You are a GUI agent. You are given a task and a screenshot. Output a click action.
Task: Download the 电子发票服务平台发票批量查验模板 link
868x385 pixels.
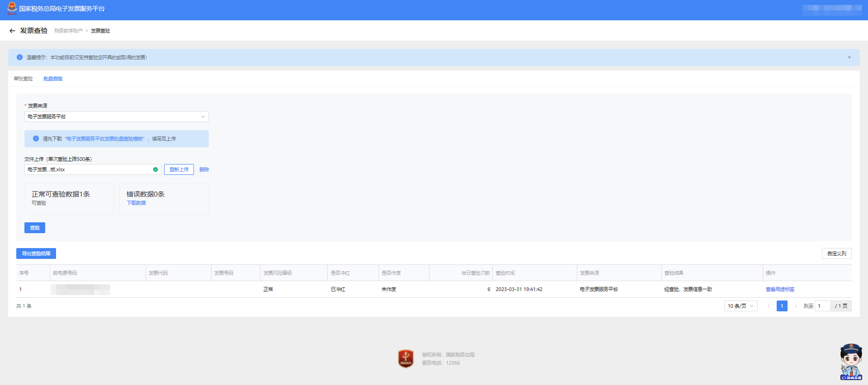coord(104,139)
